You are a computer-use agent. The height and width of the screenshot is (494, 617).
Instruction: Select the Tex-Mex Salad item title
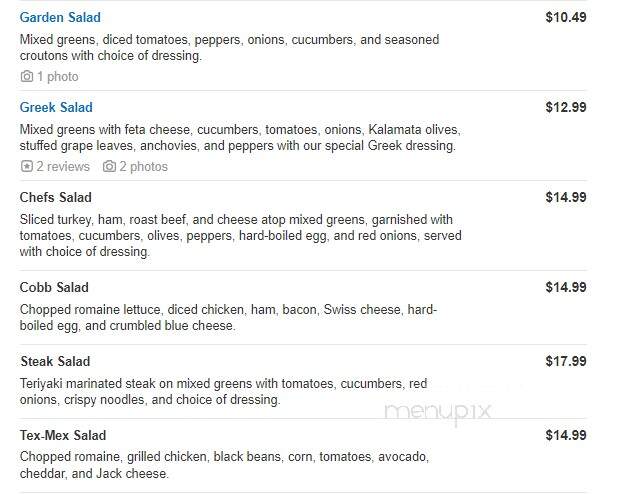point(63,435)
